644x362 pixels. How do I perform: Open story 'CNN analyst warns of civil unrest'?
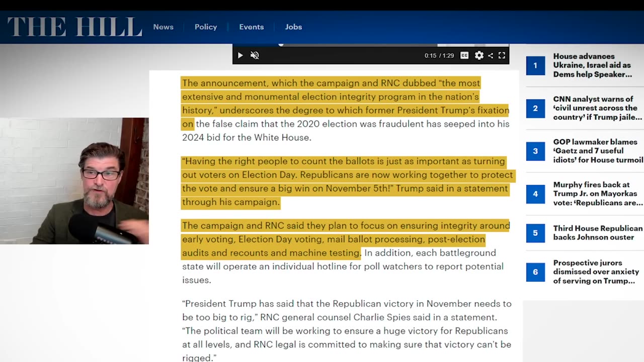pos(597,108)
